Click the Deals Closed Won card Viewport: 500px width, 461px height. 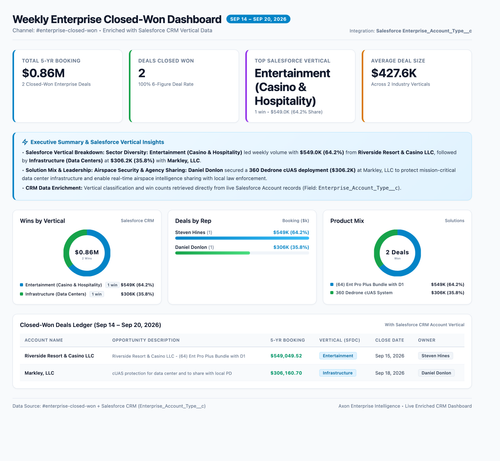pyautogui.click(x=184, y=86)
